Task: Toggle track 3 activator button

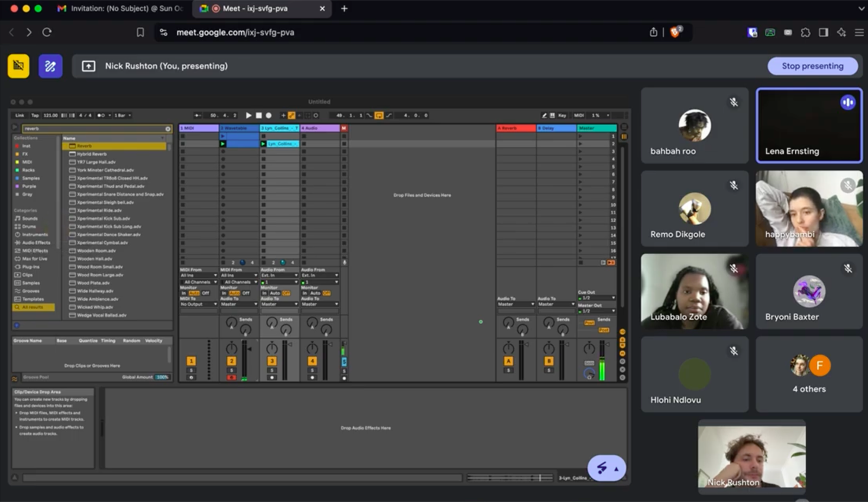Action: click(272, 361)
